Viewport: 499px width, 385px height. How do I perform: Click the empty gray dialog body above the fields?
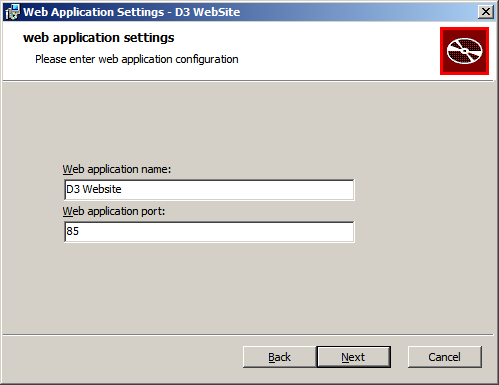(x=248, y=122)
